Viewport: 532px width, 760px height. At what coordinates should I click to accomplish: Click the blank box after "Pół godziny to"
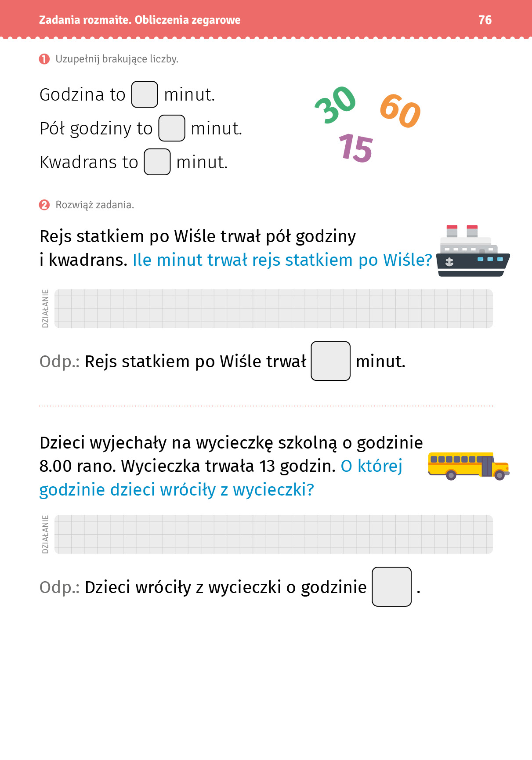click(x=171, y=128)
